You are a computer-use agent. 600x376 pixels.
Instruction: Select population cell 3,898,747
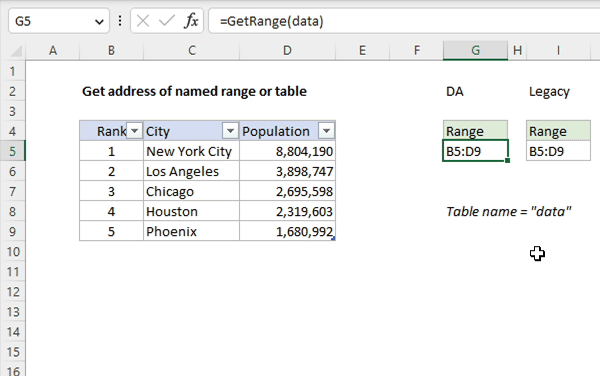(287, 171)
